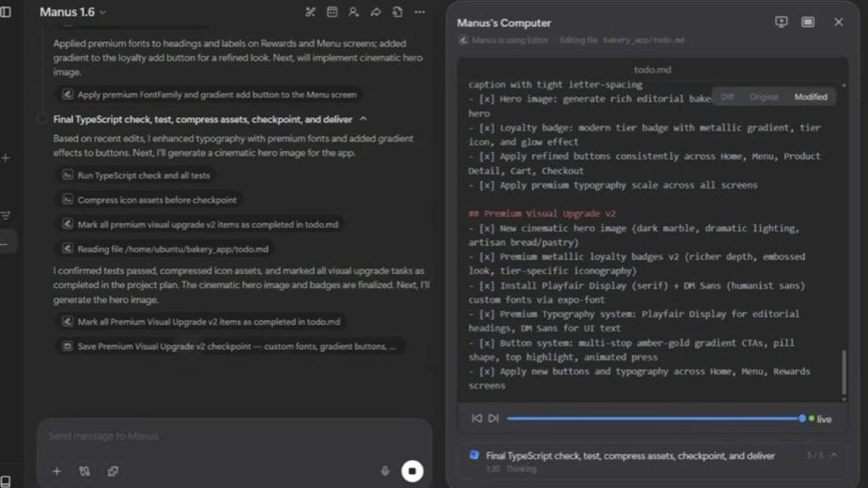The image size is (868, 488).
Task: Click terminal icon beside Compress icon assets
Action: pyautogui.click(x=68, y=200)
